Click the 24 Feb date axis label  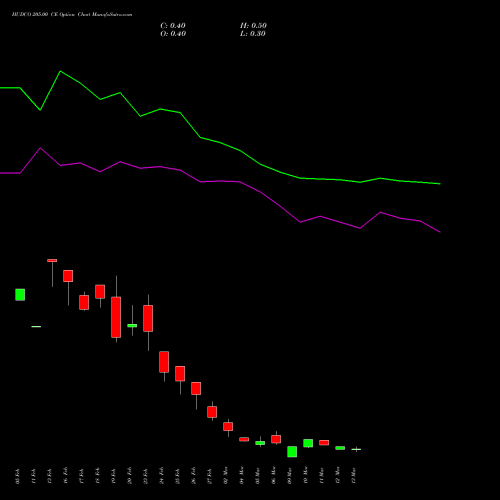pyautogui.click(x=162, y=476)
